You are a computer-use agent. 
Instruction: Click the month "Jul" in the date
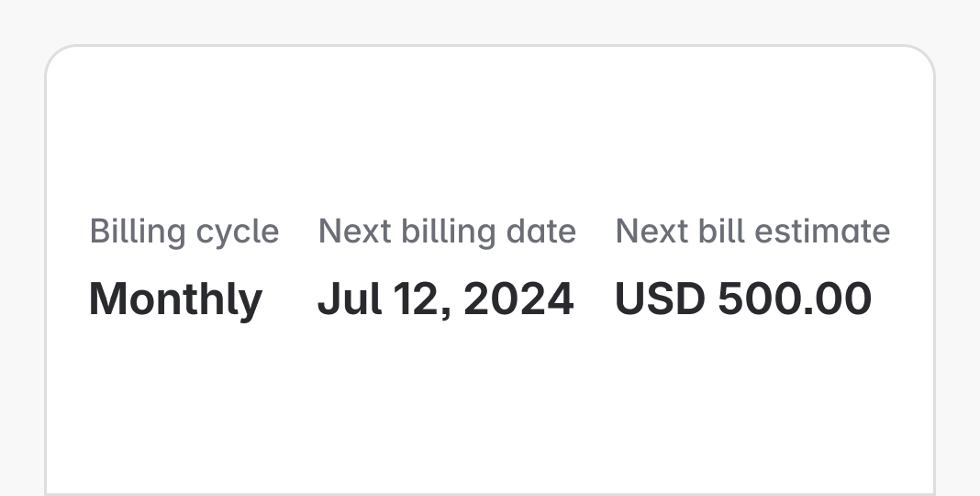click(350, 299)
